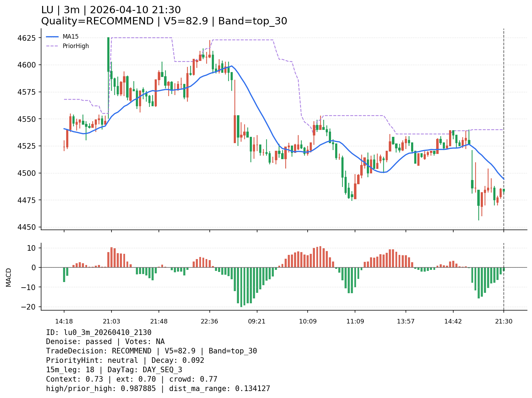532x398 pixels.
Task: Click the 11:09 time axis label
Action: pyautogui.click(x=355, y=321)
